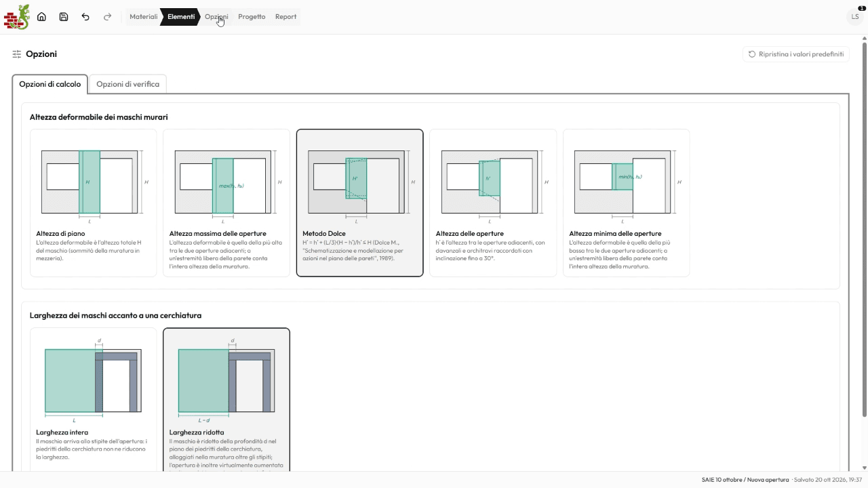
Task: Undo the last action
Action: pyautogui.click(x=85, y=17)
